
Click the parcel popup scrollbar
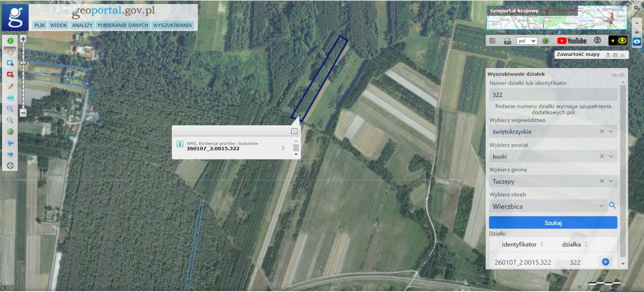click(x=296, y=148)
